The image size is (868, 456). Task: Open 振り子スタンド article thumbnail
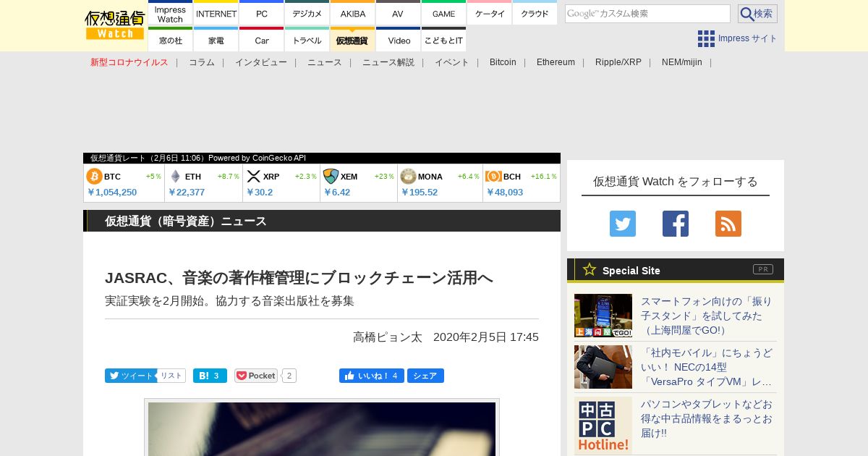coord(603,316)
